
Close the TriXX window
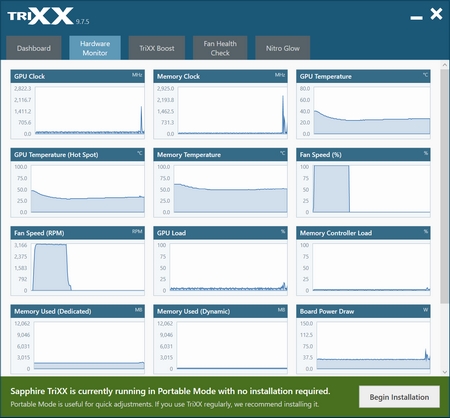click(x=436, y=14)
